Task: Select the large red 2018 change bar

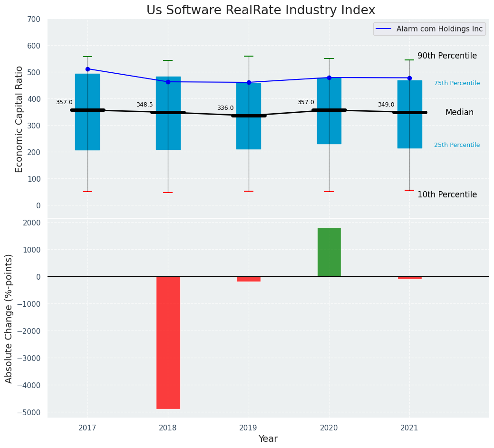Action: click(x=168, y=342)
